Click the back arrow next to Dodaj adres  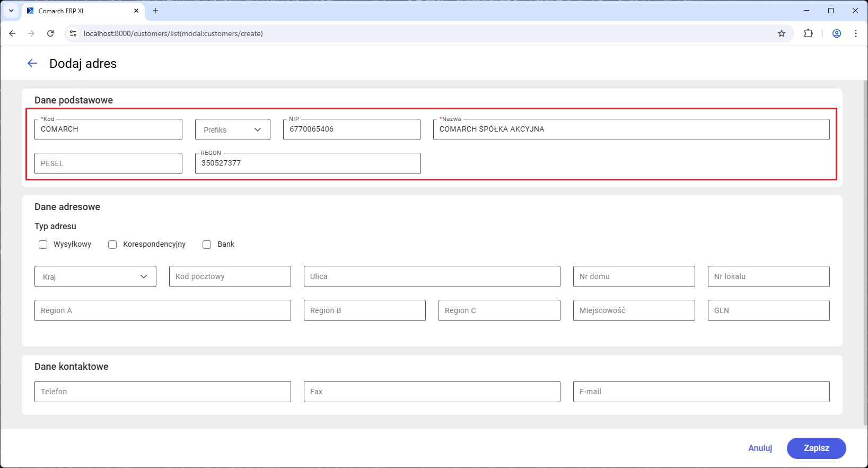pyautogui.click(x=32, y=64)
